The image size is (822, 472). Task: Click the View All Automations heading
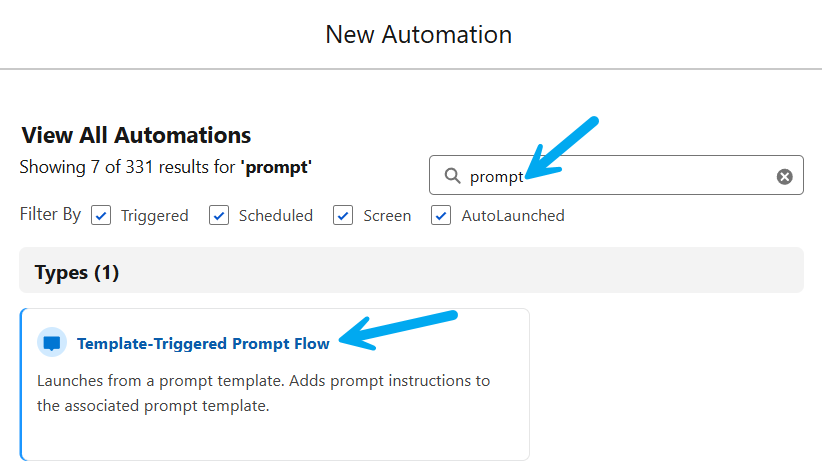136,135
